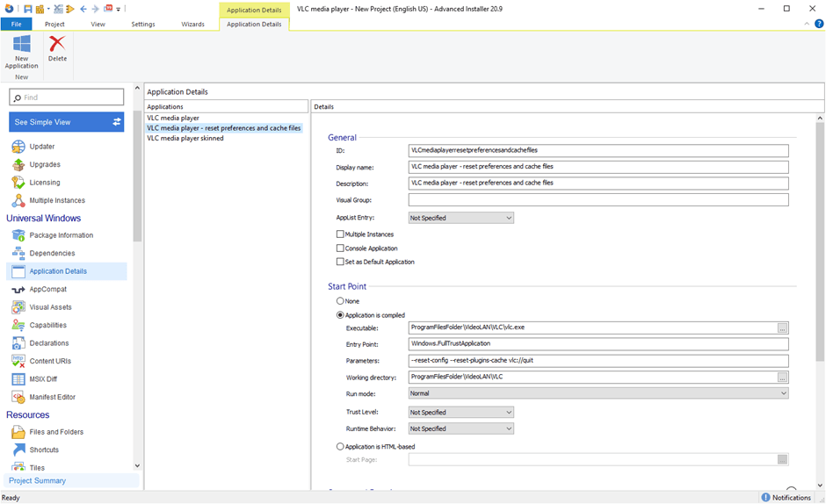Image resolution: width=826 pixels, height=504 pixels.
Task: Check Set as Default Application
Action: (x=340, y=261)
